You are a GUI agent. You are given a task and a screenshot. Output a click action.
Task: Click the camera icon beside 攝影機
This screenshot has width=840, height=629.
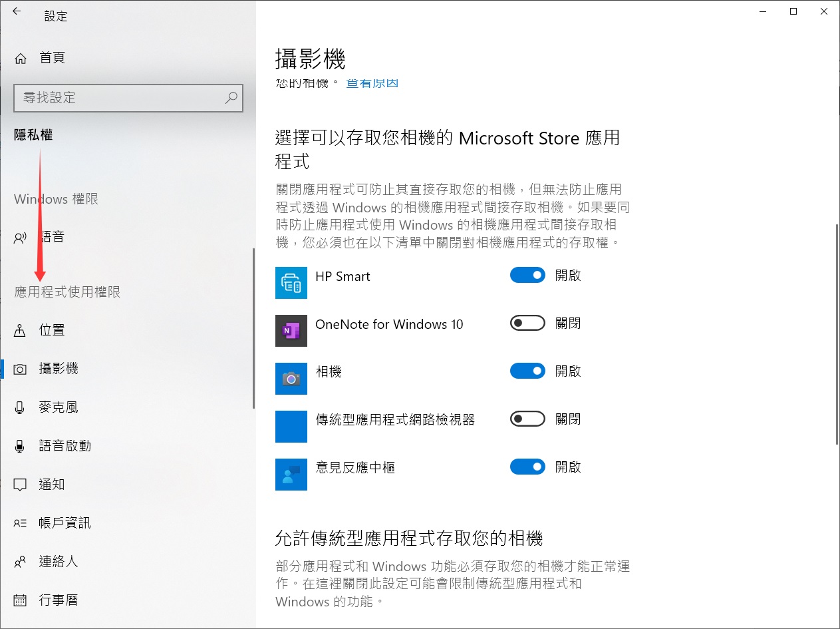coord(20,369)
